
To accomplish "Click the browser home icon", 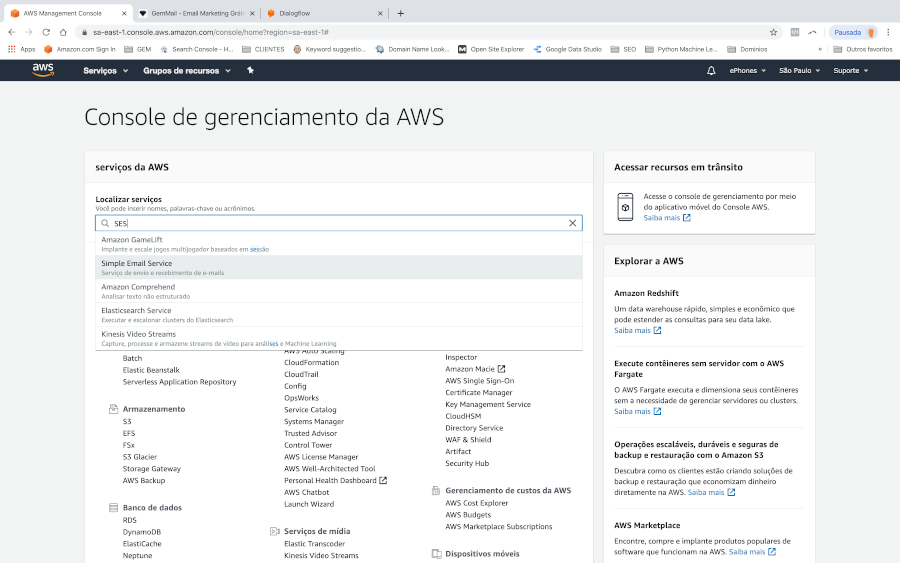I will tap(63, 32).
